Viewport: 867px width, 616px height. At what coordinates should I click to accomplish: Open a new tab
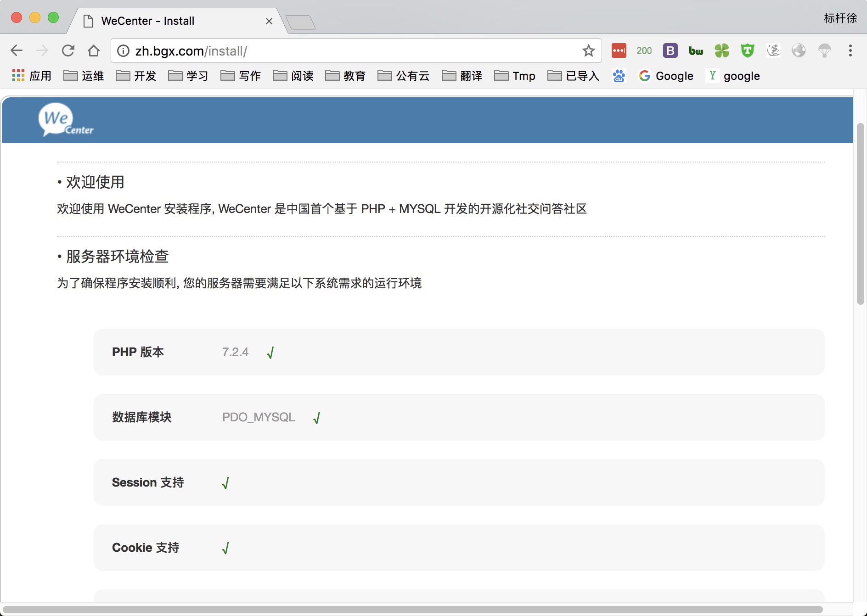point(300,22)
